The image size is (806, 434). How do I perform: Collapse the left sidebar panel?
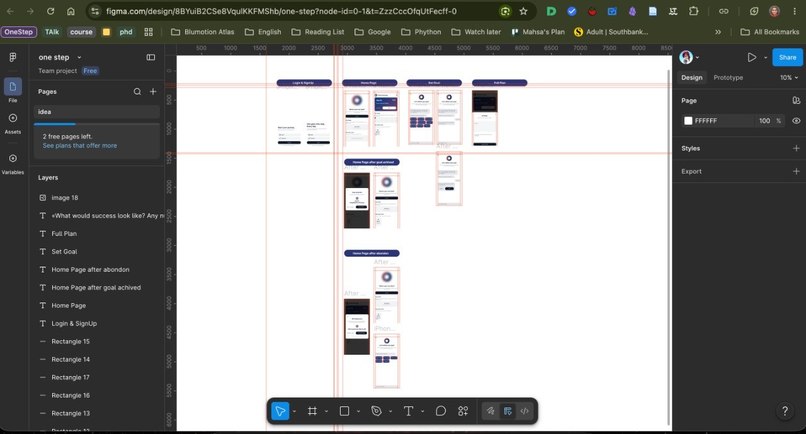tap(151, 57)
